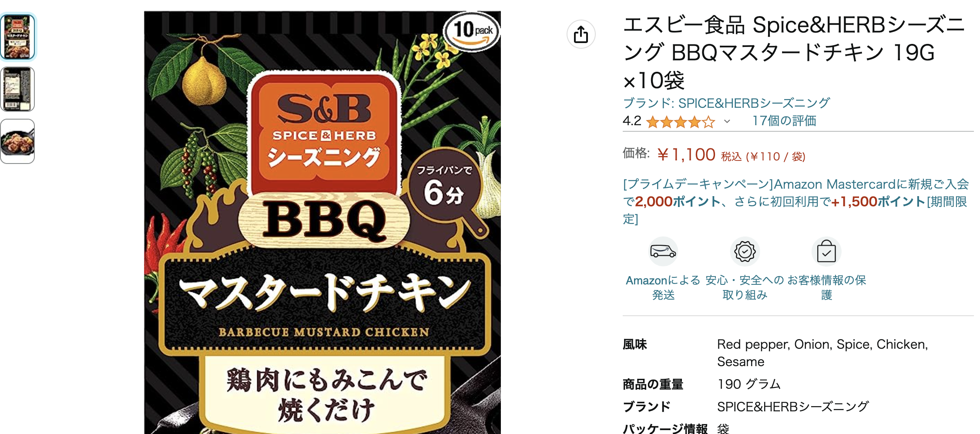
Task: Click the 商品の重量 190グラム value
Action: tap(748, 384)
